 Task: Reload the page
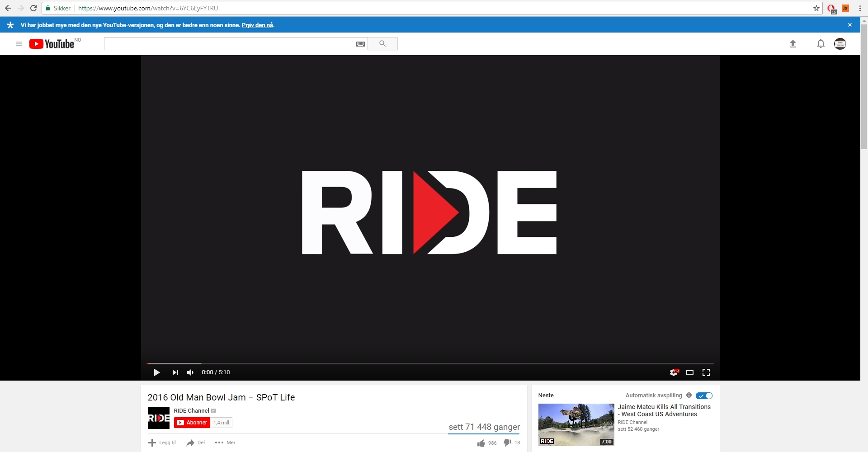[33, 8]
